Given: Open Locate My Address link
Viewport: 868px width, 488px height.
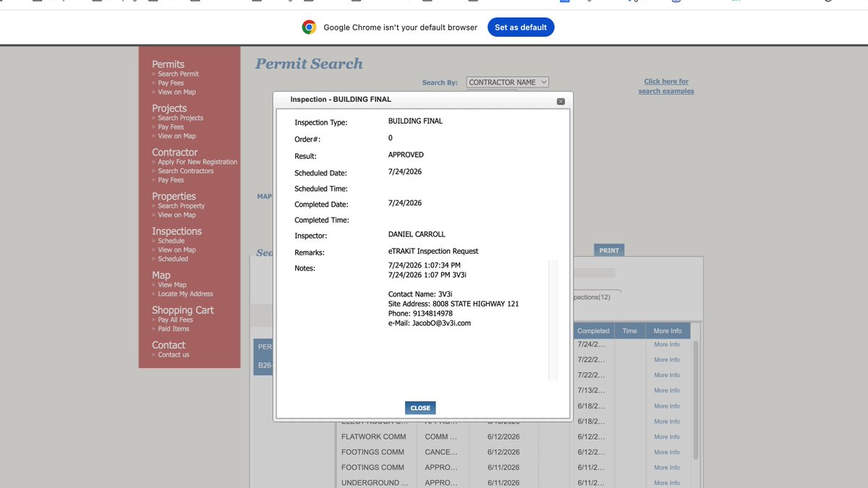Looking at the screenshot, I should click(185, 294).
